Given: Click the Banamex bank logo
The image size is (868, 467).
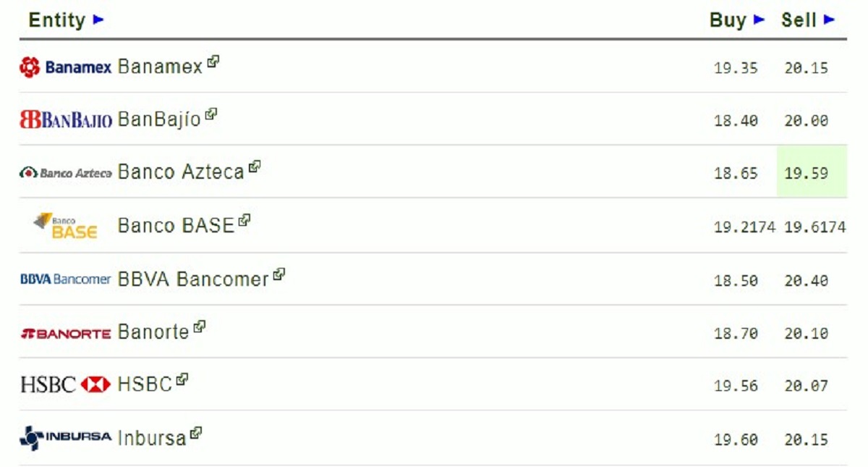Looking at the screenshot, I should (x=65, y=67).
